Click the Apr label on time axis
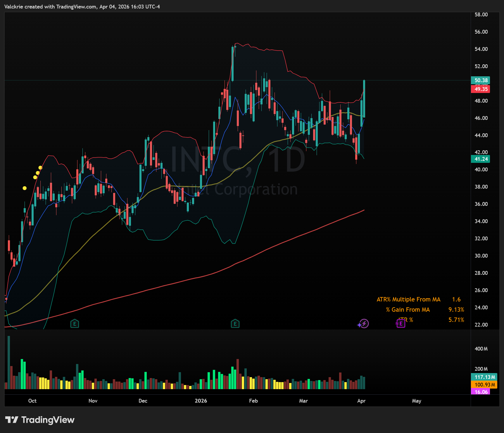Viewport: 504px width, 433px height. click(x=361, y=401)
